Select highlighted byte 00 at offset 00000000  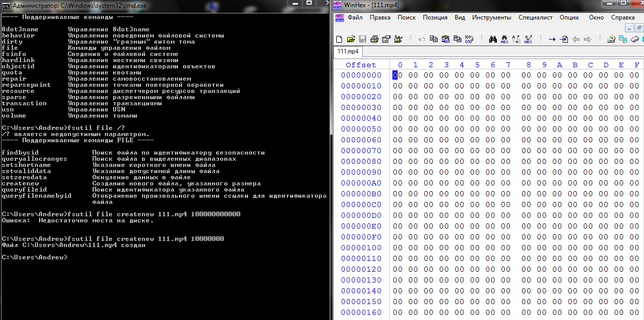[398, 75]
